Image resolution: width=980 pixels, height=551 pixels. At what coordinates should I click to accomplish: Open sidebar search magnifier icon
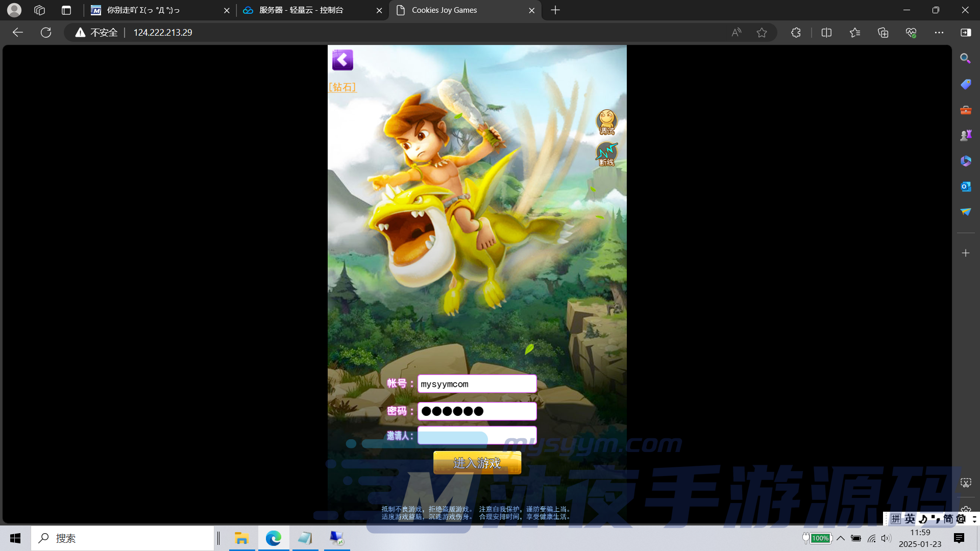(x=965, y=59)
